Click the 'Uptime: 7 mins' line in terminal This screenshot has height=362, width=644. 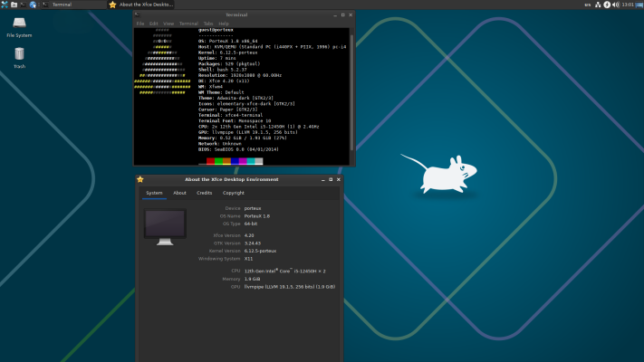click(216, 58)
